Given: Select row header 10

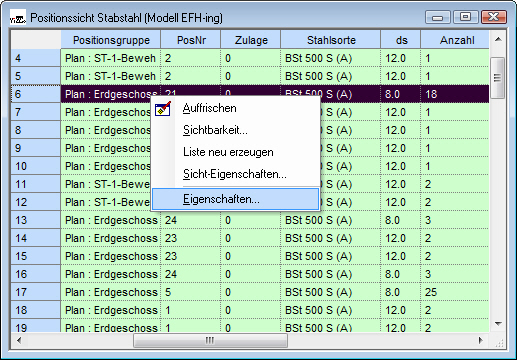Looking at the screenshot, I should [36, 166].
